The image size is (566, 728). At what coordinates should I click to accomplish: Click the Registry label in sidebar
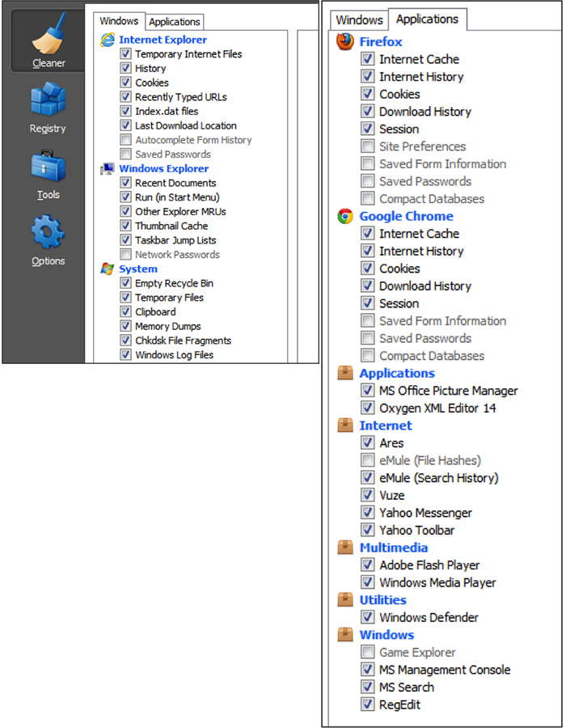[48, 129]
